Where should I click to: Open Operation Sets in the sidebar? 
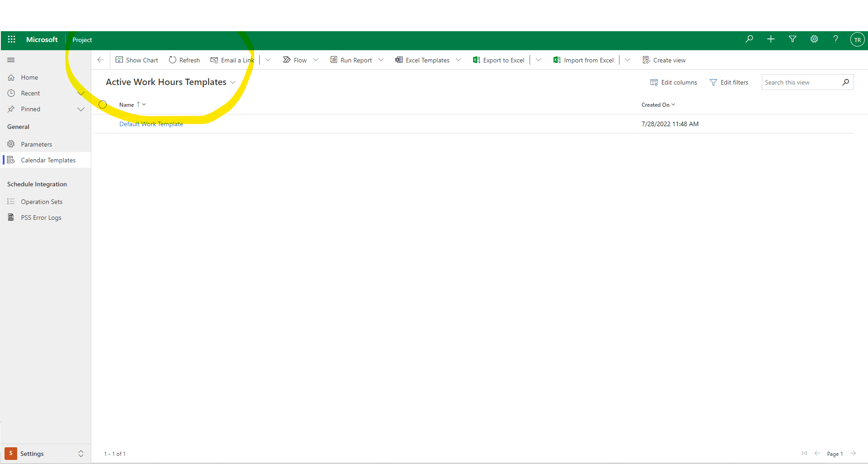tap(42, 202)
